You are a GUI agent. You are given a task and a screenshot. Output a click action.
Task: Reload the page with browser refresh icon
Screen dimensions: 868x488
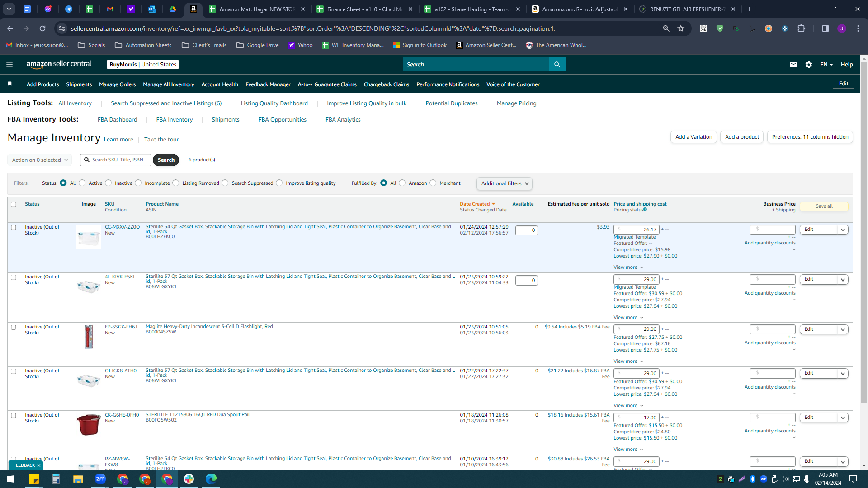tap(42, 28)
